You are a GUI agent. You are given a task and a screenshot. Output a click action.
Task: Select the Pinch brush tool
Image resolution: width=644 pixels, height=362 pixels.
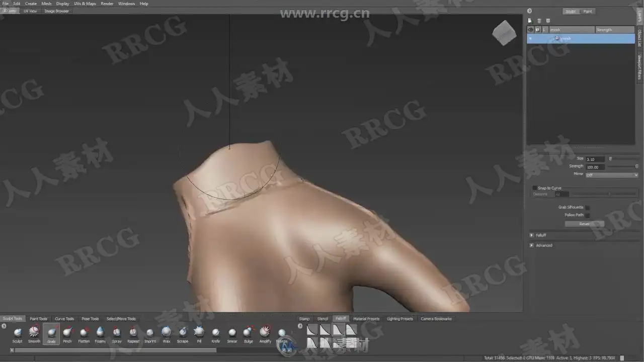tap(67, 333)
